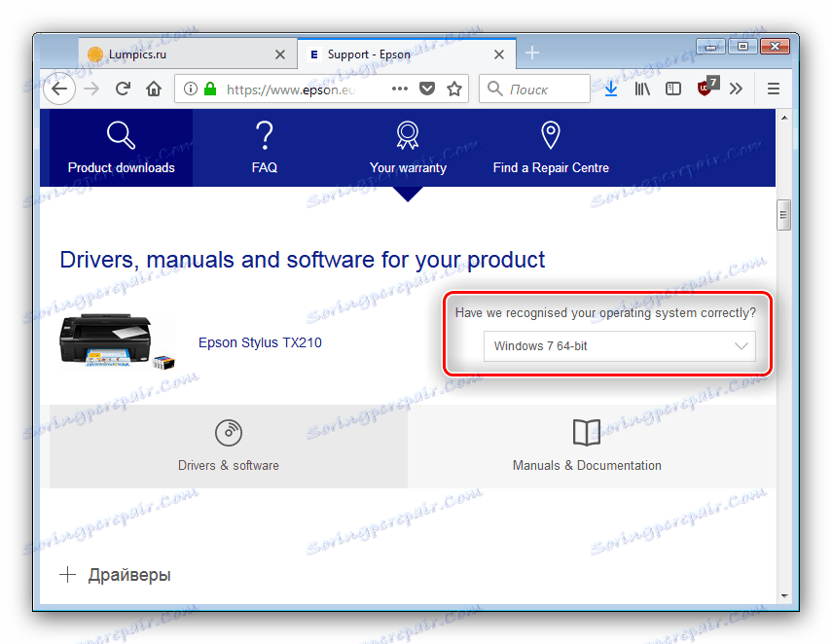Image resolution: width=832 pixels, height=644 pixels.
Task: Open the library bookshelf icon
Action: click(642, 89)
